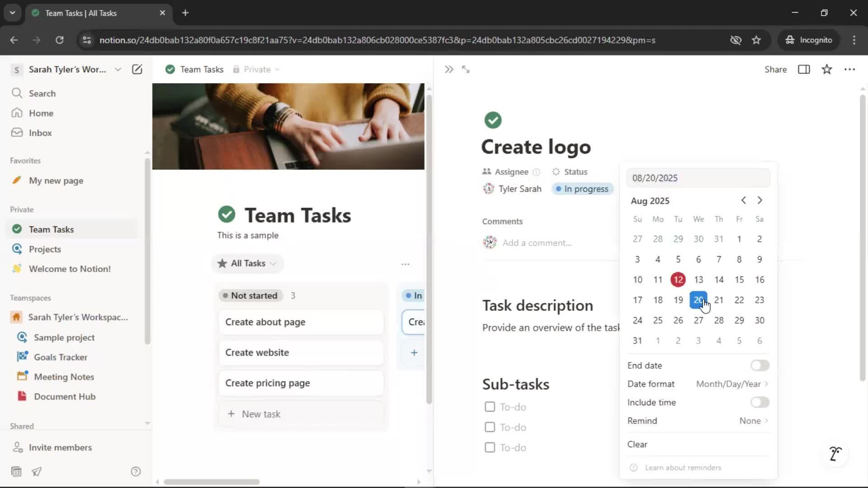Go to the next month in the calendar
The width and height of the screenshot is (868, 488).
[x=759, y=200]
